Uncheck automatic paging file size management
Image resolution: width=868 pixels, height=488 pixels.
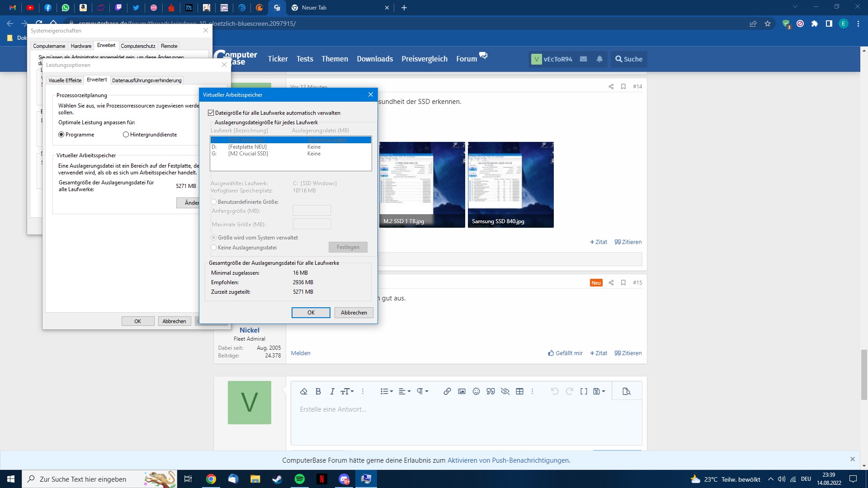pyautogui.click(x=211, y=113)
